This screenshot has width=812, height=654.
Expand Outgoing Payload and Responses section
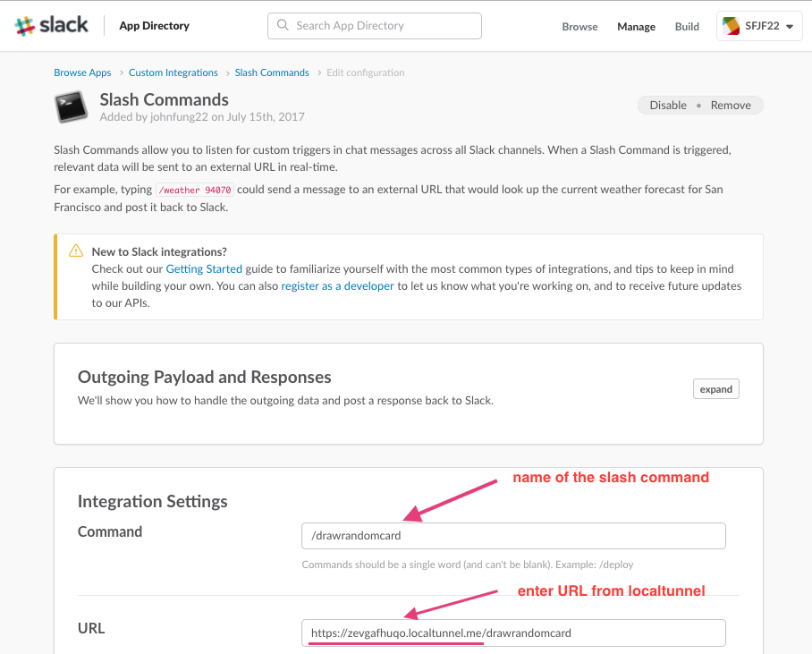(x=715, y=389)
